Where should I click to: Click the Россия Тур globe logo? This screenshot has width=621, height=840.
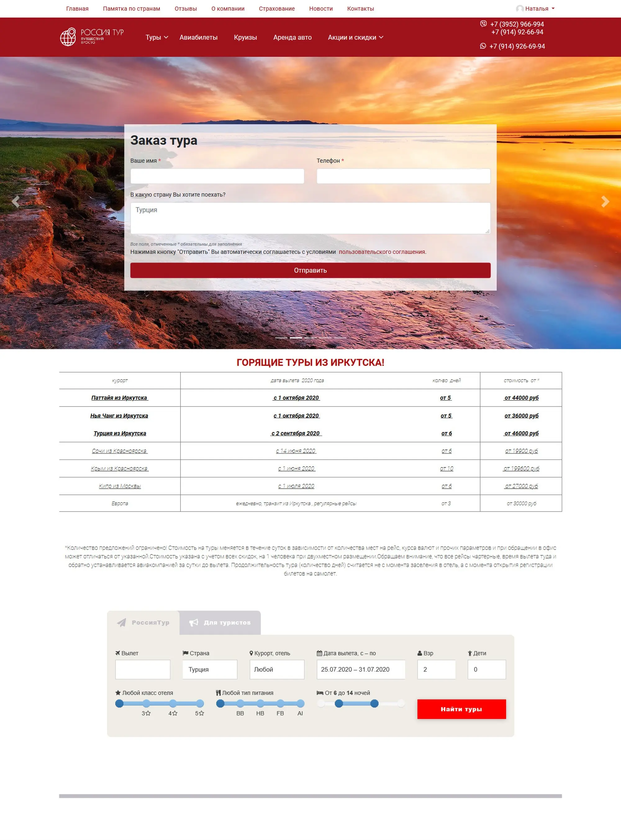68,37
